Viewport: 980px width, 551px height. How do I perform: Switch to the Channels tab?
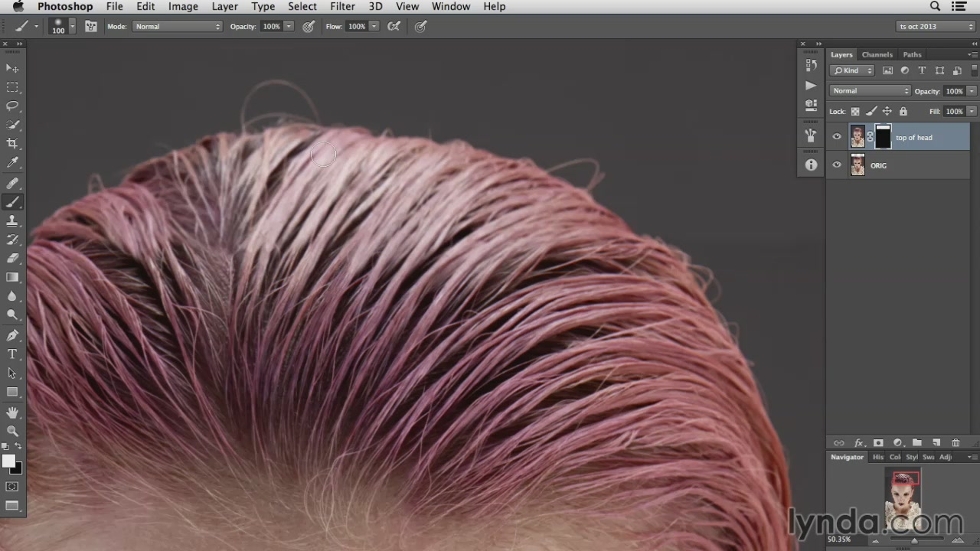point(877,54)
